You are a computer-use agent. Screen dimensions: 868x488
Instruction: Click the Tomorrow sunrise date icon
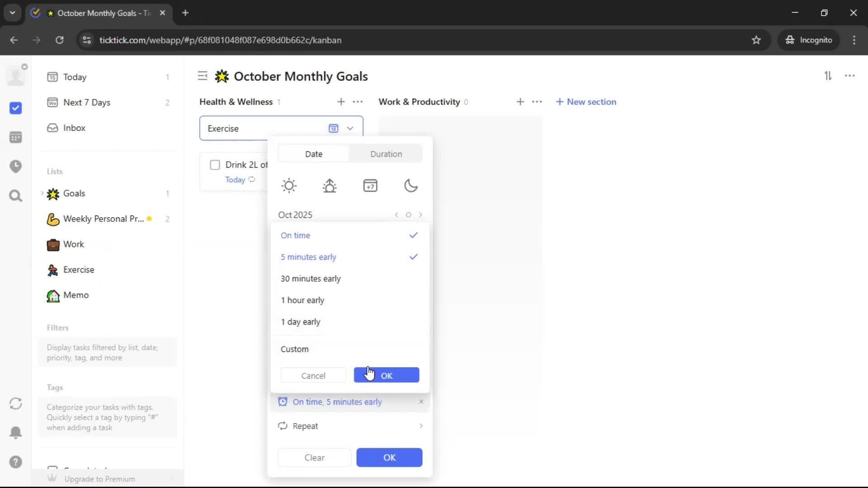(x=330, y=186)
